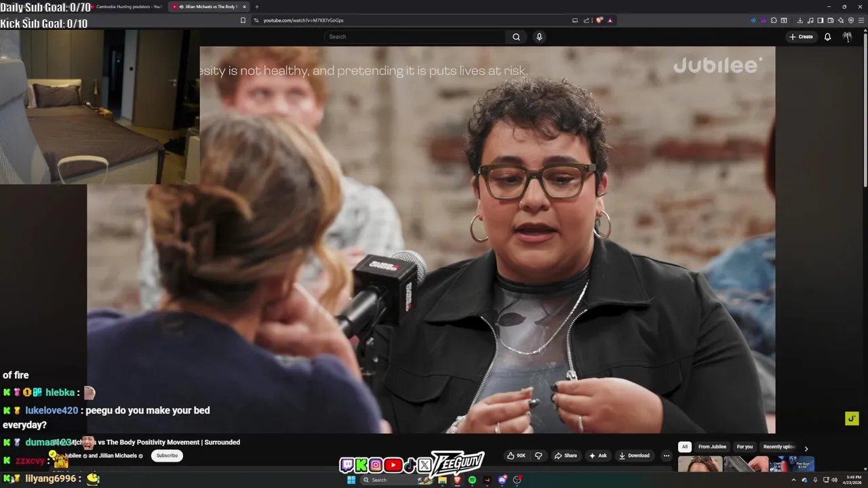
Task: Open a new browser tab
Action: tap(257, 7)
